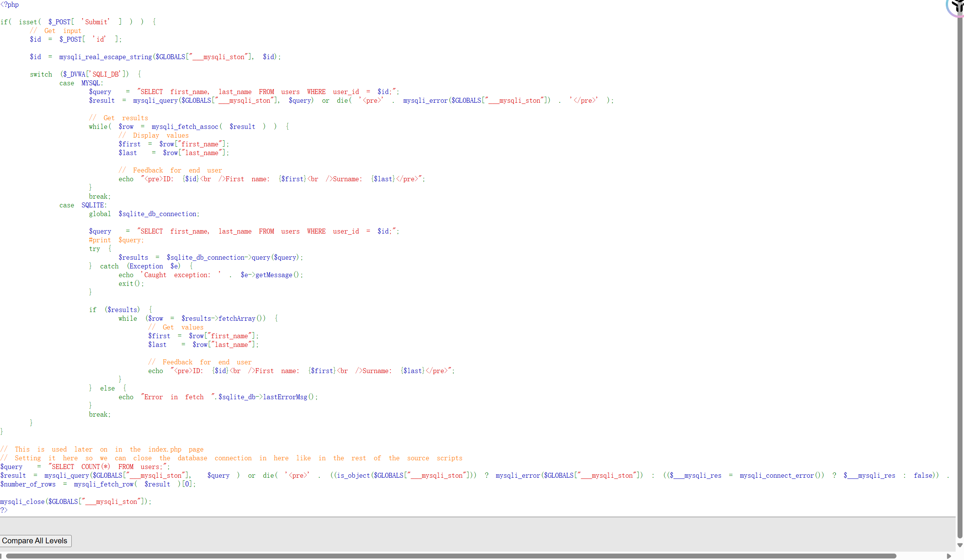Click the '// Get input' comment
This screenshot has height=560, width=964.
(x=56, y=31)
